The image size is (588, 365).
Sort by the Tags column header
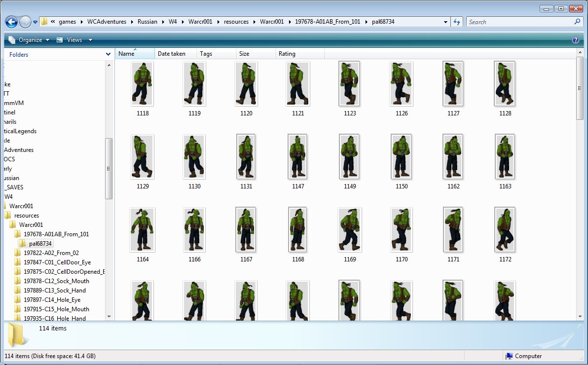(x=217, y=54)
